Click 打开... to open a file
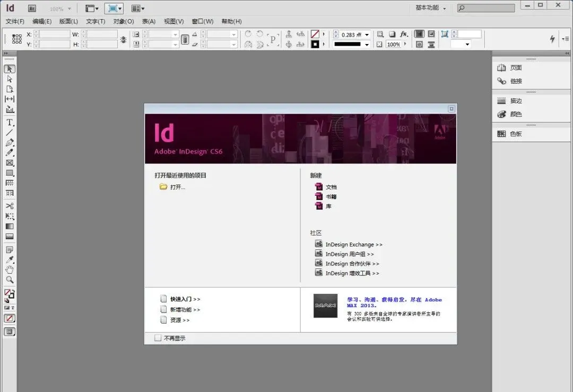This screenshot has height=392, width=573. click(x=173, y=187)
